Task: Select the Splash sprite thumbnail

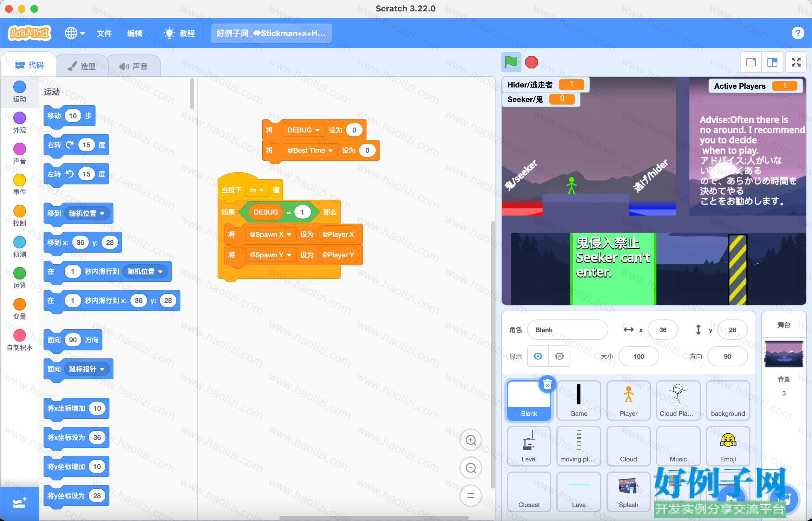Action: [628, 492]
